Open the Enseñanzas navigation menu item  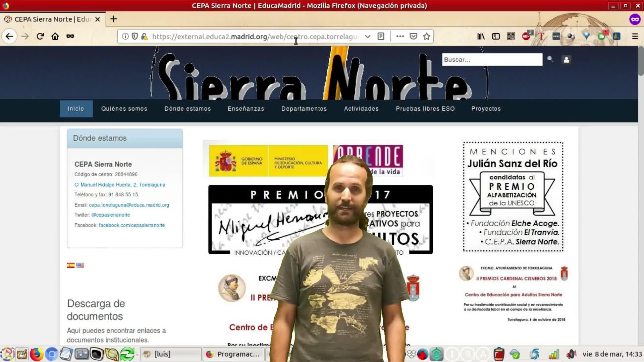coord(246,109)
